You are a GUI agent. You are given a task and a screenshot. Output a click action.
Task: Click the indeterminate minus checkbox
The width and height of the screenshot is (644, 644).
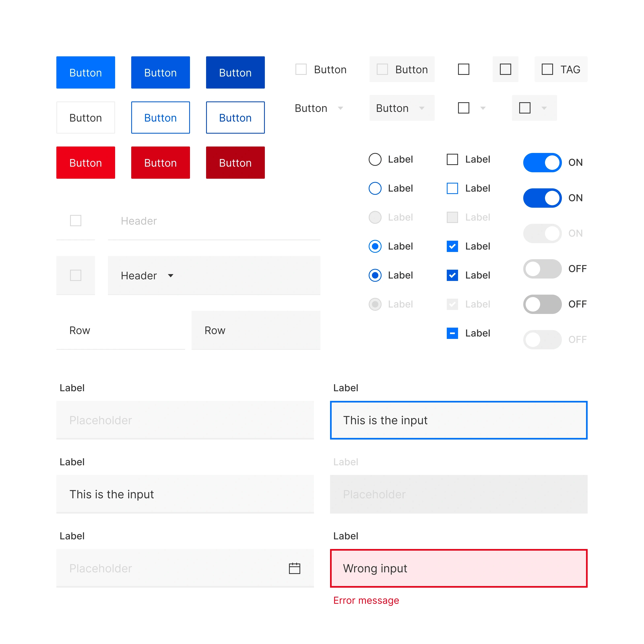tap(452, 333)
